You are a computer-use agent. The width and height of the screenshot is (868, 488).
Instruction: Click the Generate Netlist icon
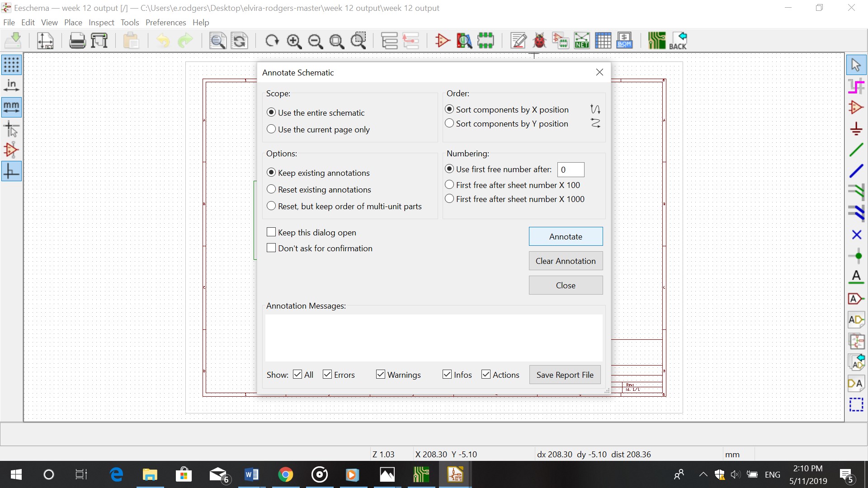[x=581, y=41]
